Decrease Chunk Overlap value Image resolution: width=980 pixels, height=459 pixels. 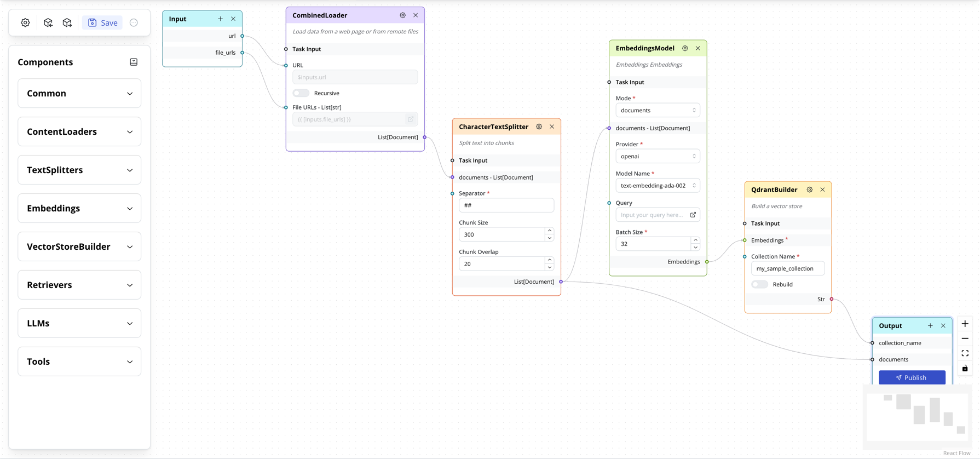pyautogui.click(x=549, y=267)
